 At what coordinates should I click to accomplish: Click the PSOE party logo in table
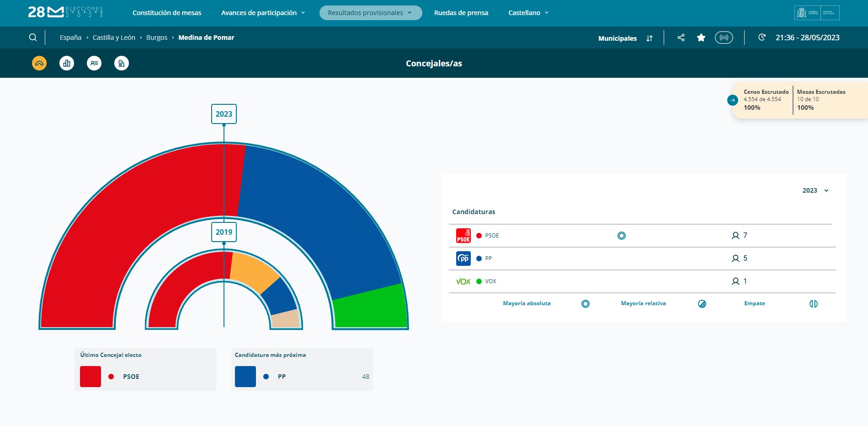pyautogui.click(x=463, y=236)
